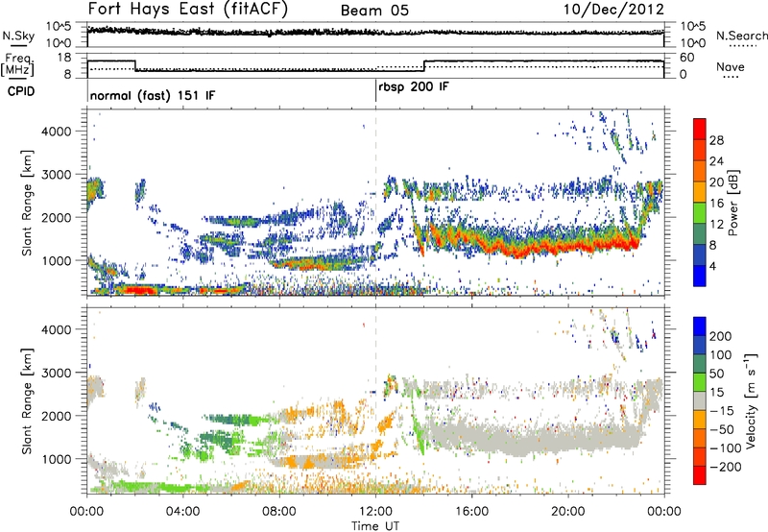Click the "-200" velocity colorbar label
768x532 pixels.
(x=724, y=467)
